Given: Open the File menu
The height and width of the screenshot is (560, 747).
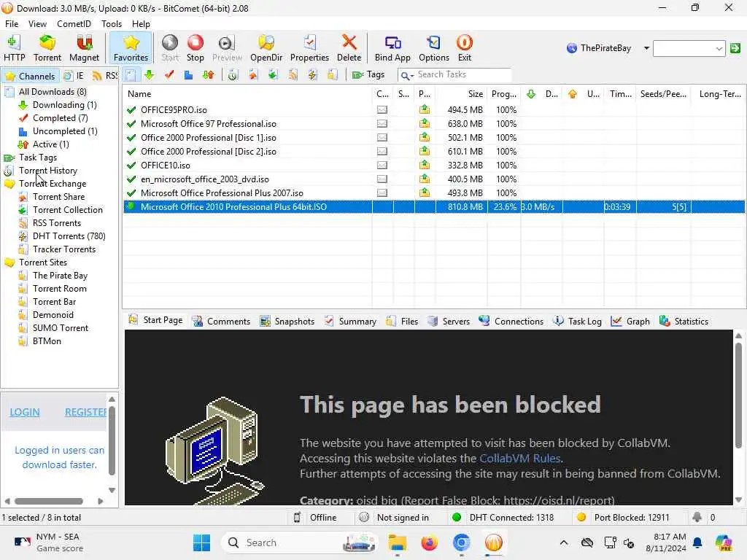Looking at the screenshot, I should [x=12, y=24].
